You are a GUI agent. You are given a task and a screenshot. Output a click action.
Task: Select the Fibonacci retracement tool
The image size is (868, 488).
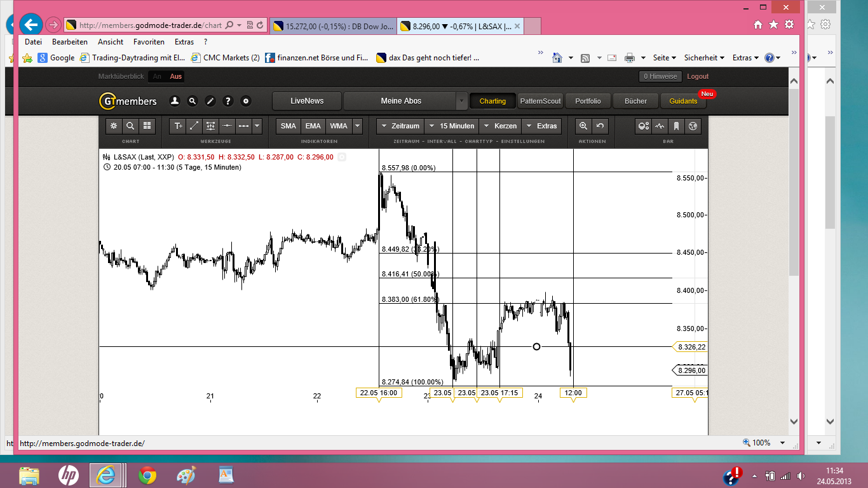(x=210, y=126)
